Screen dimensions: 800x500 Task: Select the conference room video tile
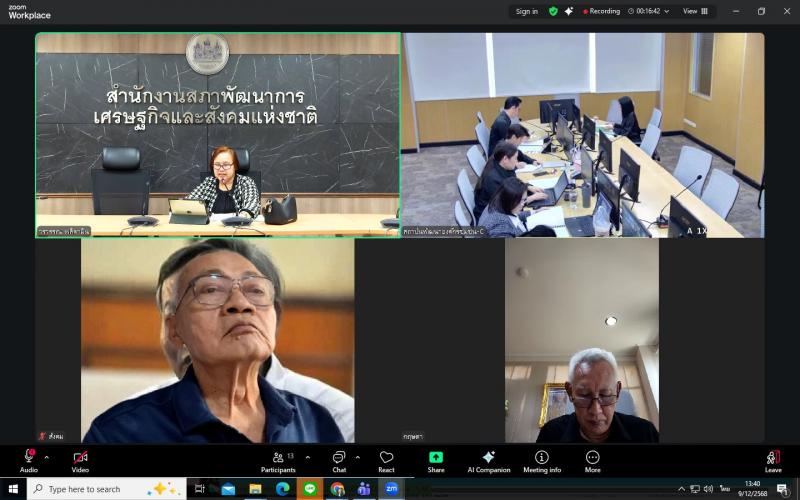[x=583, y=135]
